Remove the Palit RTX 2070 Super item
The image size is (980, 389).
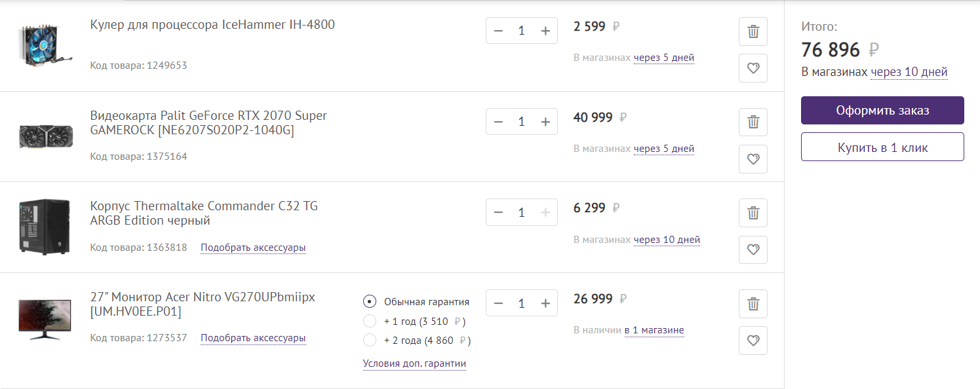point(753,122)
